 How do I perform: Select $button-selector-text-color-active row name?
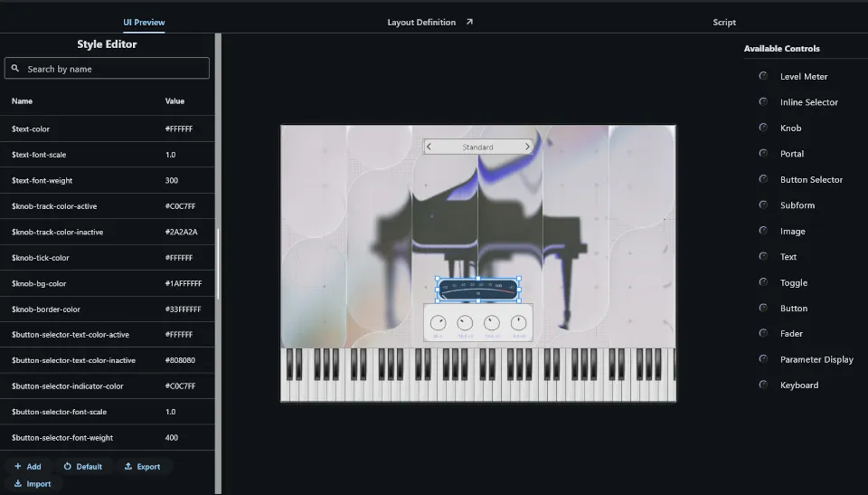(x=71, y=334)
